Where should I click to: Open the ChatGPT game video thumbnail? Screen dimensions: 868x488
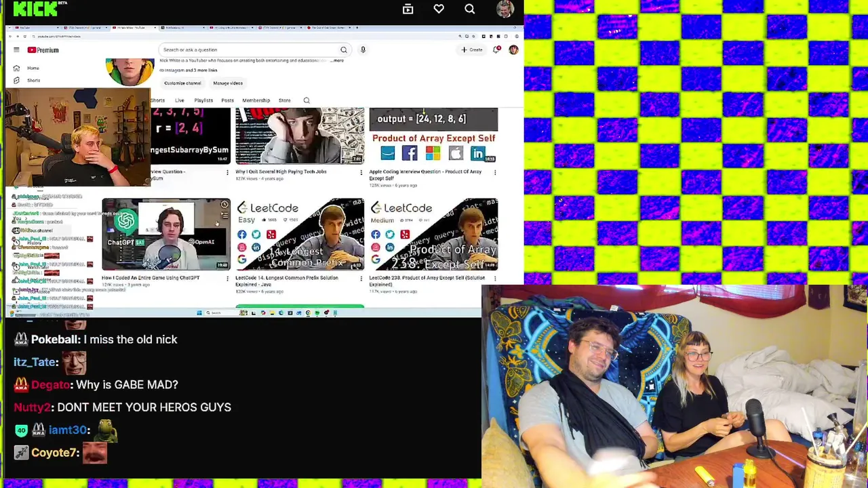tap(166, 234)
